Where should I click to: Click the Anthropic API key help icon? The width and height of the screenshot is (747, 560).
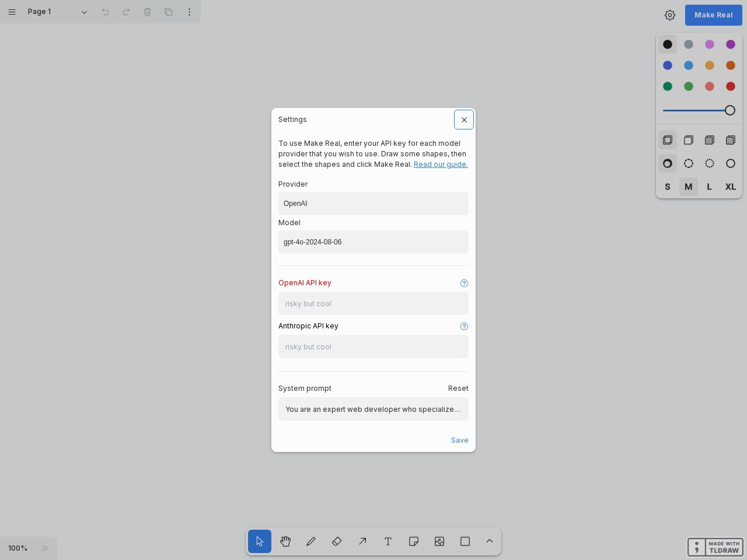coord(465,326)
